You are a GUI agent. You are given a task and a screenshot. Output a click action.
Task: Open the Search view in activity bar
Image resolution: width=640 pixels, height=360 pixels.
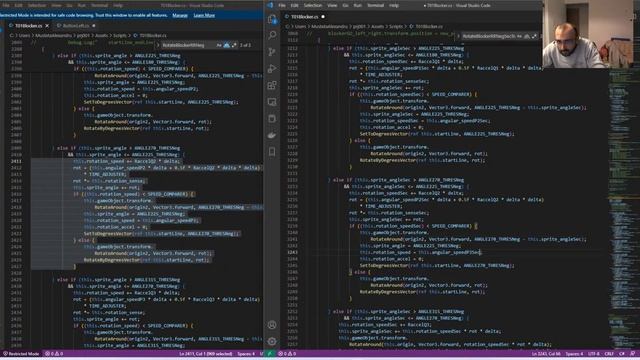point(272,35)
